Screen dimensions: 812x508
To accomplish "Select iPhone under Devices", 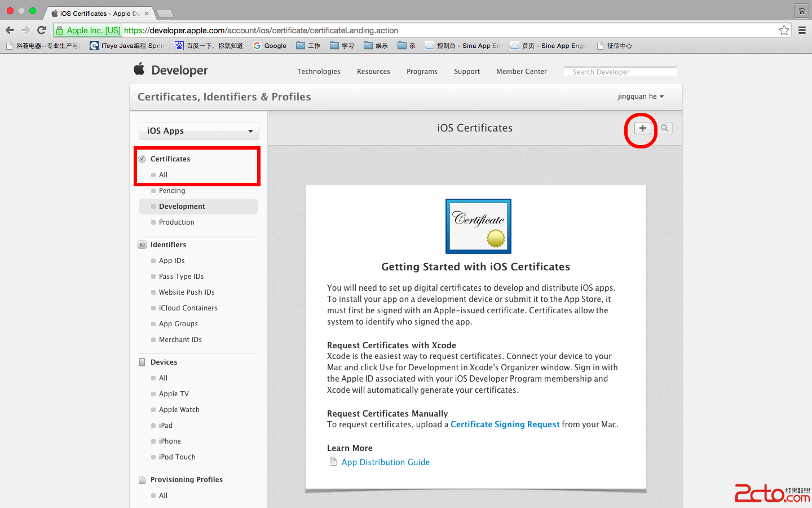I will point(170,441).
